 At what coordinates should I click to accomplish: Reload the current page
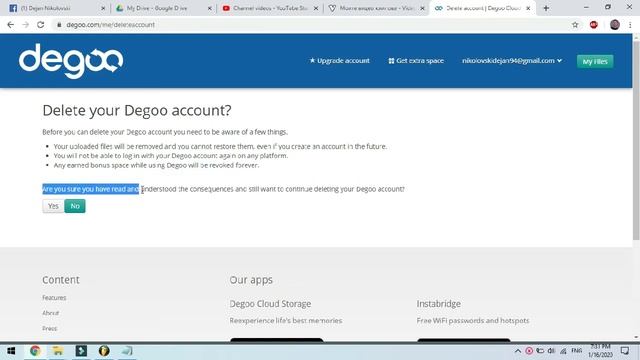(x=40, y=25)
